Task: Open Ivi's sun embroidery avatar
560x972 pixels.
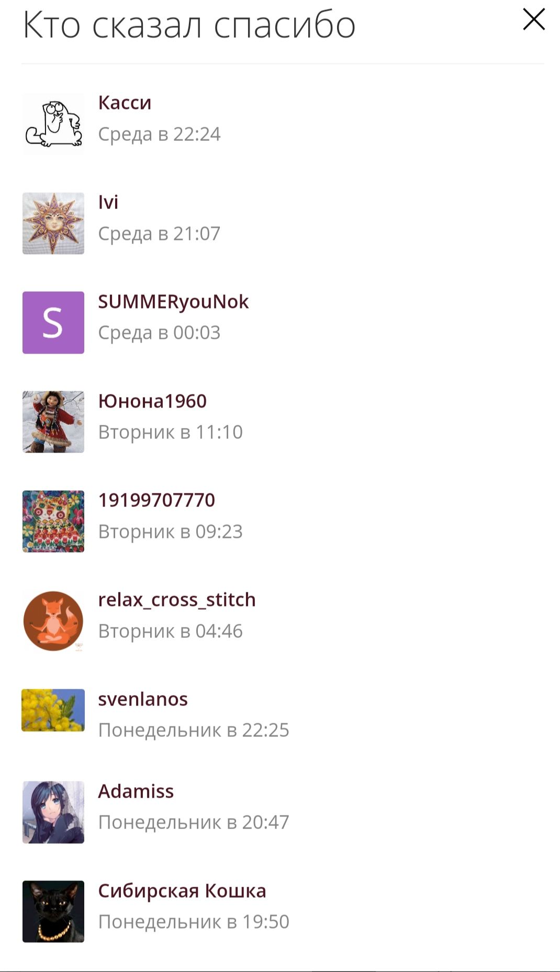Action: (x=53, y=223)
